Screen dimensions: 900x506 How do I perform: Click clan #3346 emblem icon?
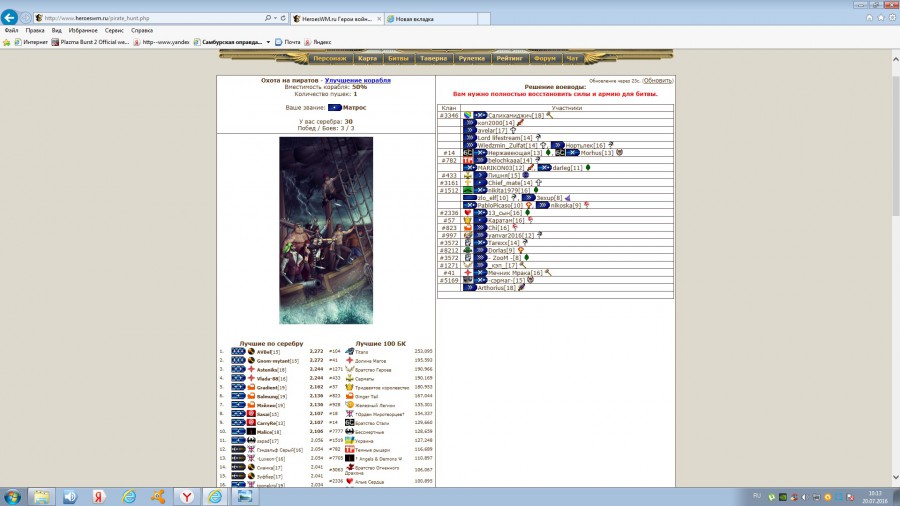(x=468, y=115)
